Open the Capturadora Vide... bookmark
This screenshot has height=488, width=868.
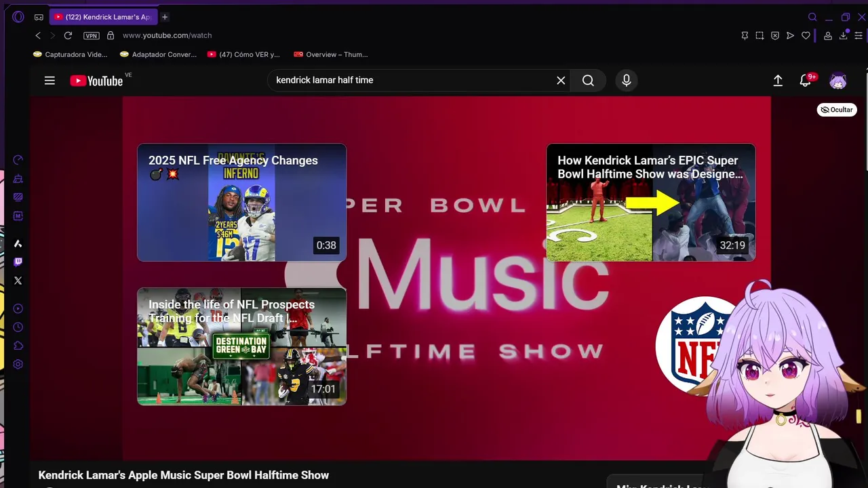tap(71, 54)
